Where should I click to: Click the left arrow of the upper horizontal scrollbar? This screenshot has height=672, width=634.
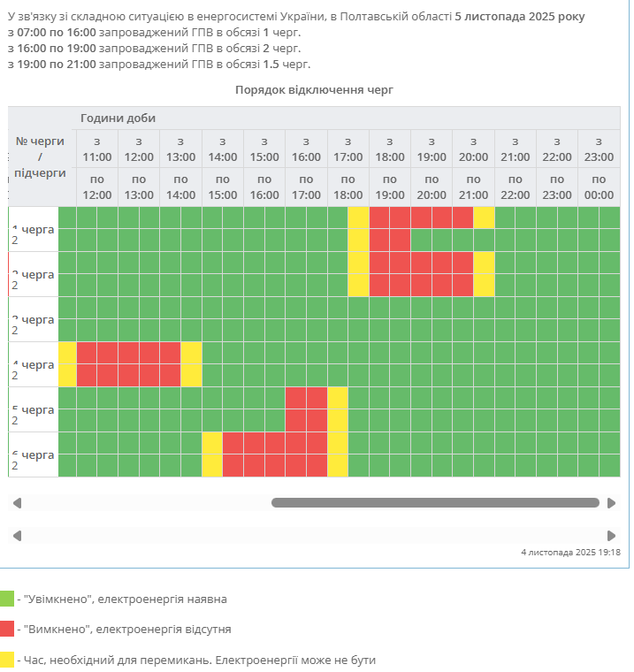point(17,503)
